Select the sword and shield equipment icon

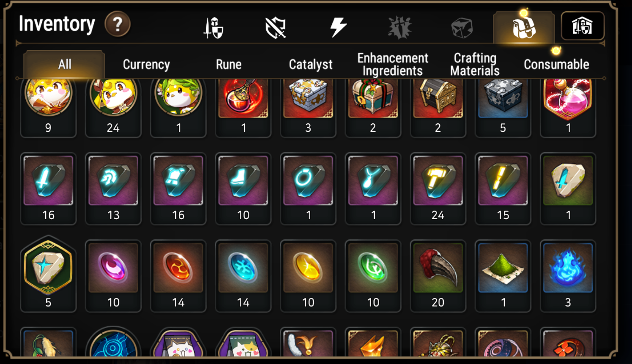[x=213, y=28]
